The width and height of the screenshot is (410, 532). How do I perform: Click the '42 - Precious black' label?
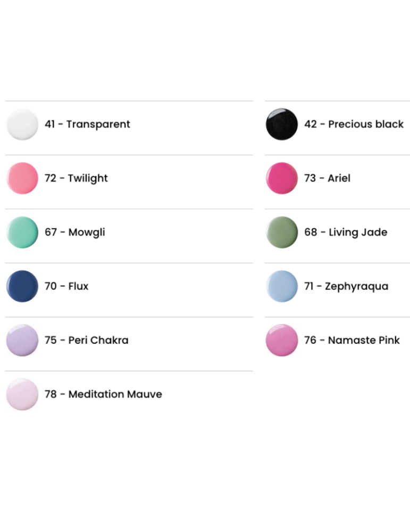(x=354, y=124)
